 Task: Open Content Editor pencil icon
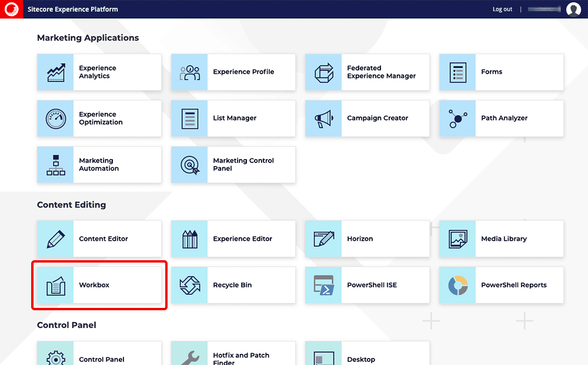55,239
